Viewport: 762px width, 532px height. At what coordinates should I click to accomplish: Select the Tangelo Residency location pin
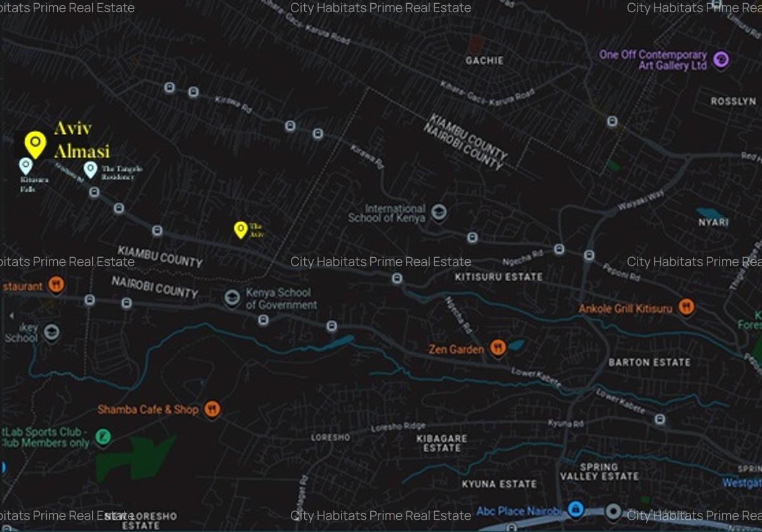tap(90, 169)
